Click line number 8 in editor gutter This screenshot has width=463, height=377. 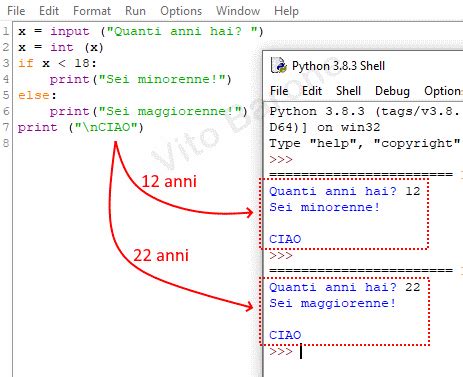coord(6,143)
